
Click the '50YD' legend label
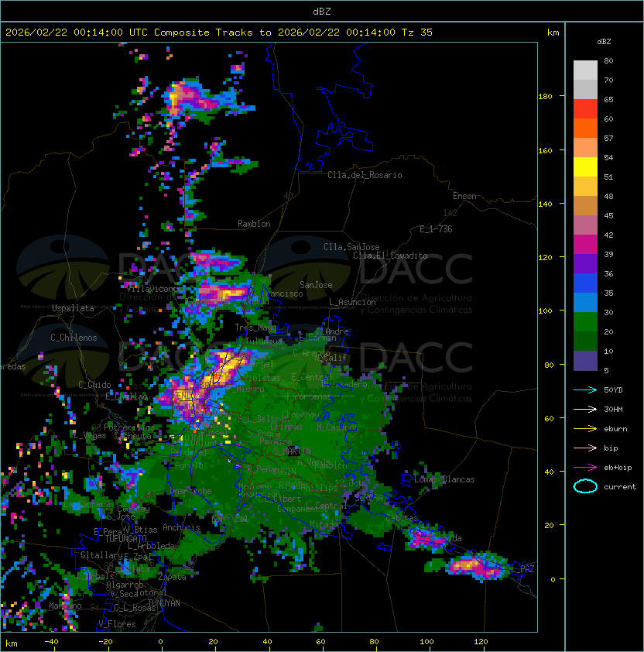[x=613, y=390]
